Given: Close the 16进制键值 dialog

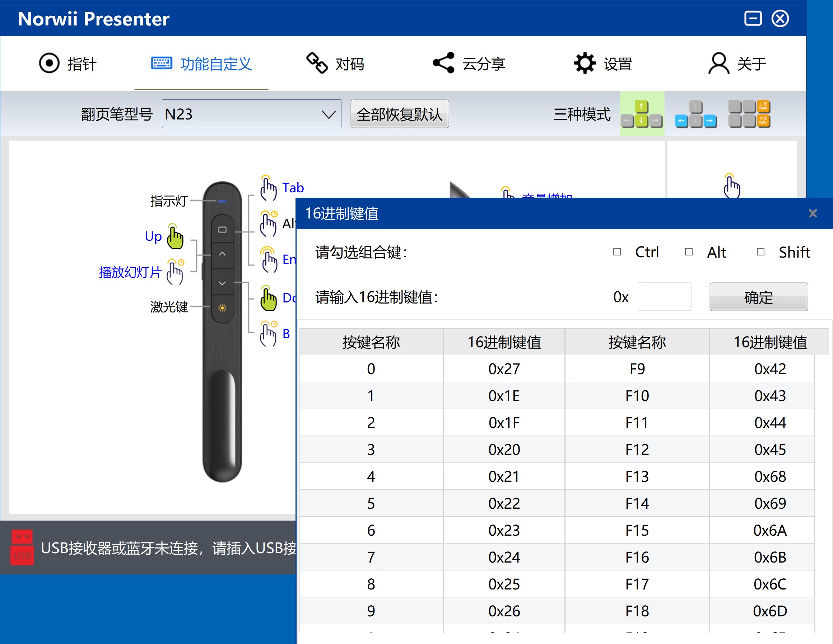Looking at the screenshot, I should (813, 213).
